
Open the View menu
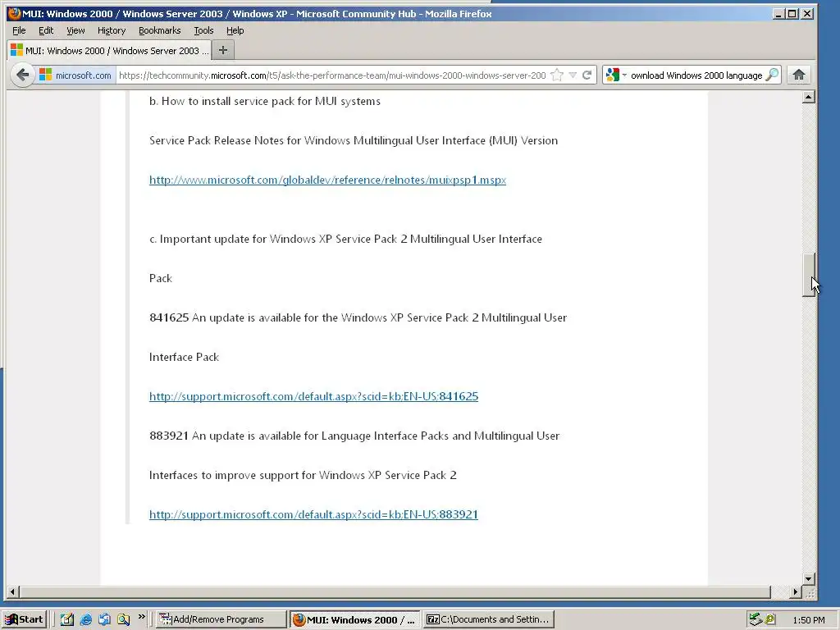75,30
